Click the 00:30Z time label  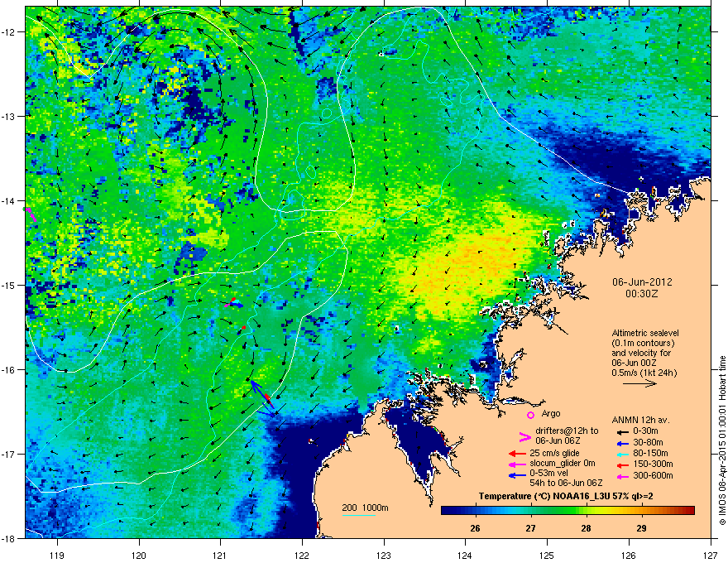(x=642, y=294)
